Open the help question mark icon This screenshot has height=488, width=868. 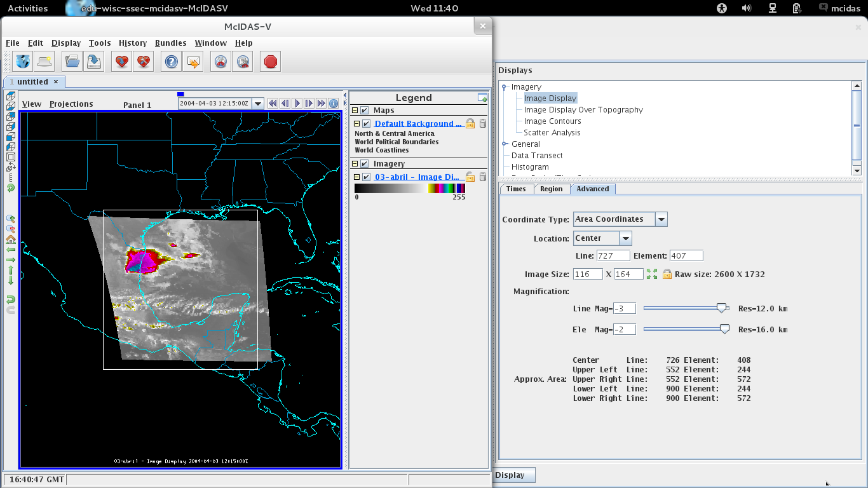coord(171,62)
